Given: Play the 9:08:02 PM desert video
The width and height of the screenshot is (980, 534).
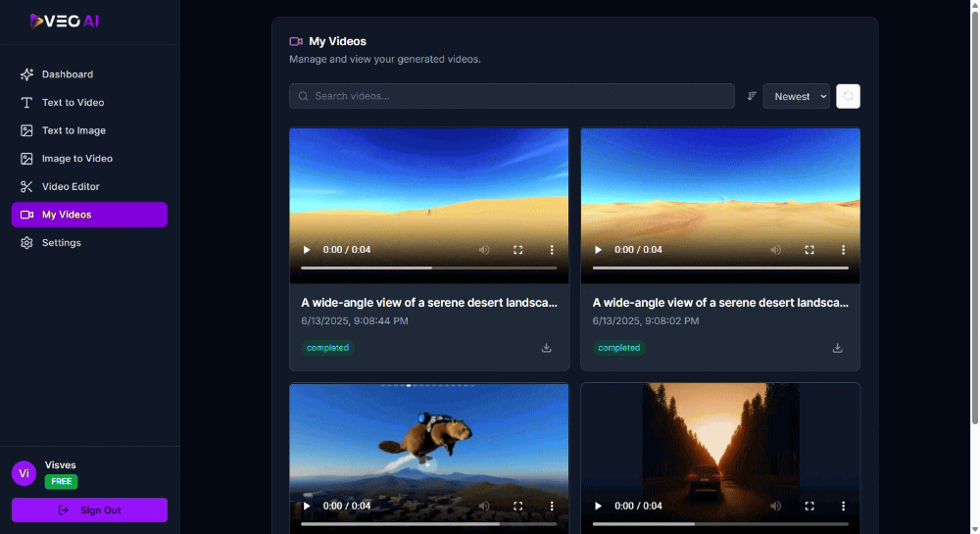Looking at the screenshot, I should tap(598, 250).
